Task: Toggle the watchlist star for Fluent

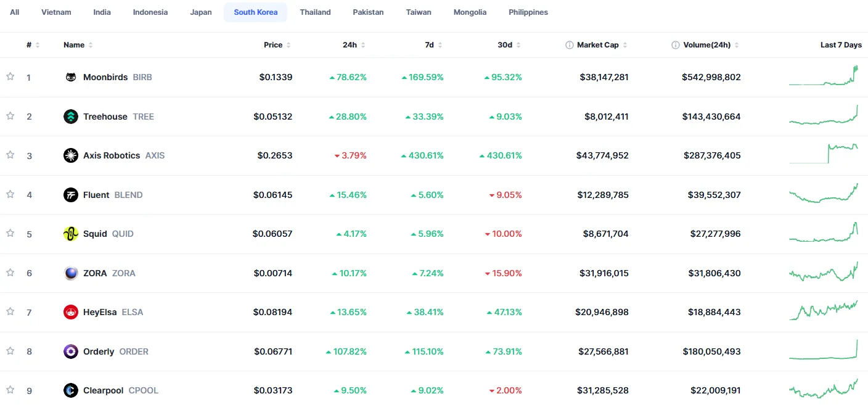Action: (x=10, y=194)
